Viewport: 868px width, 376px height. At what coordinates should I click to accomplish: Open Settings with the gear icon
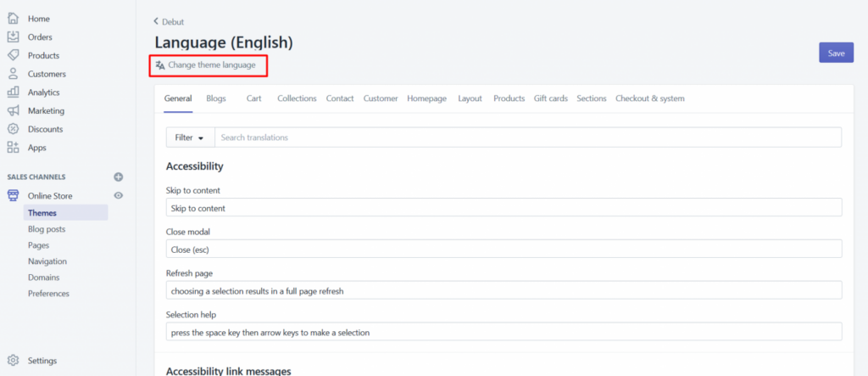(13, 360)
